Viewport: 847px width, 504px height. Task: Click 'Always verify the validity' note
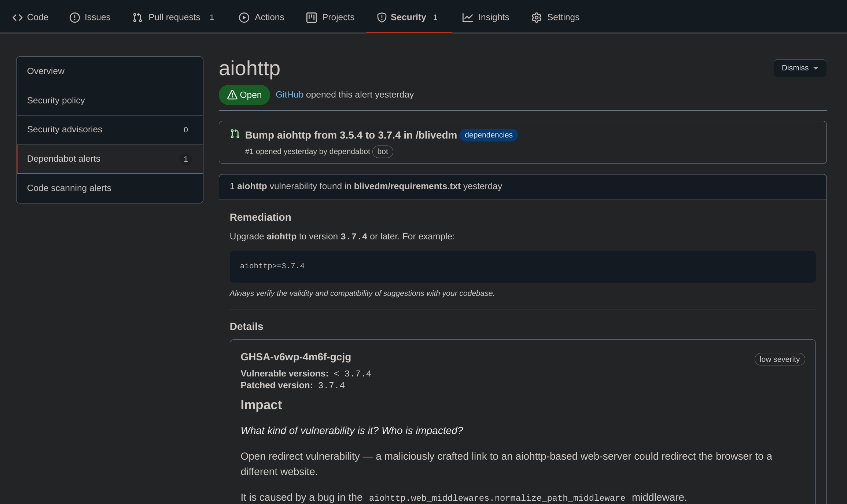coord(362,293)
